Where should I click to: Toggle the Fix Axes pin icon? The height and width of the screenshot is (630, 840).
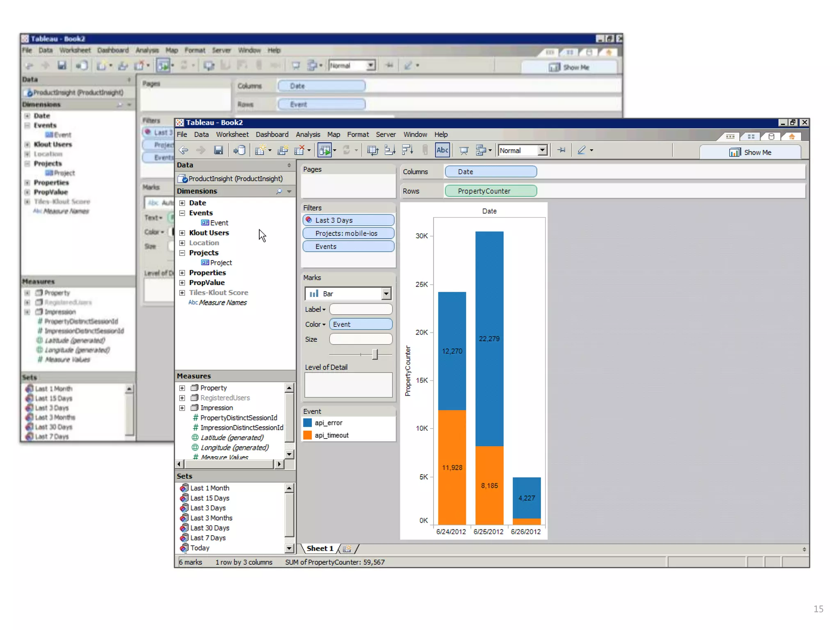[x=561, y=150]
